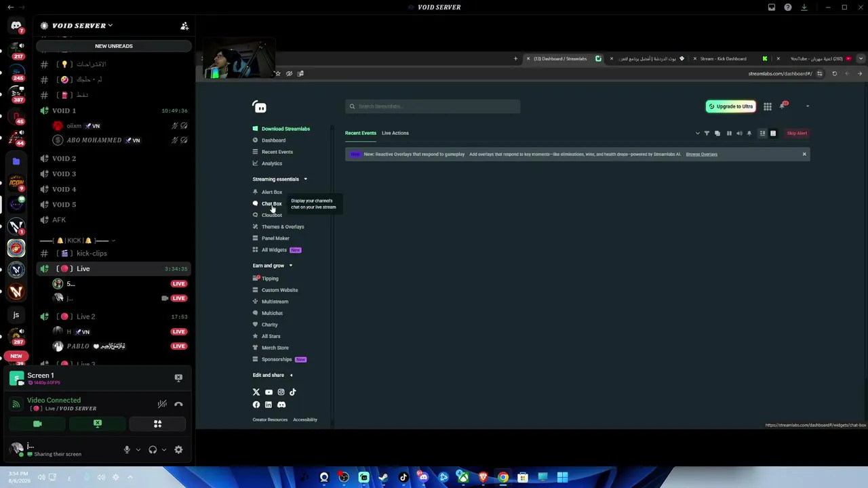Mute Streamlabs alert sounds
This screenshot has width=868, height=488.
coord(739,134)
